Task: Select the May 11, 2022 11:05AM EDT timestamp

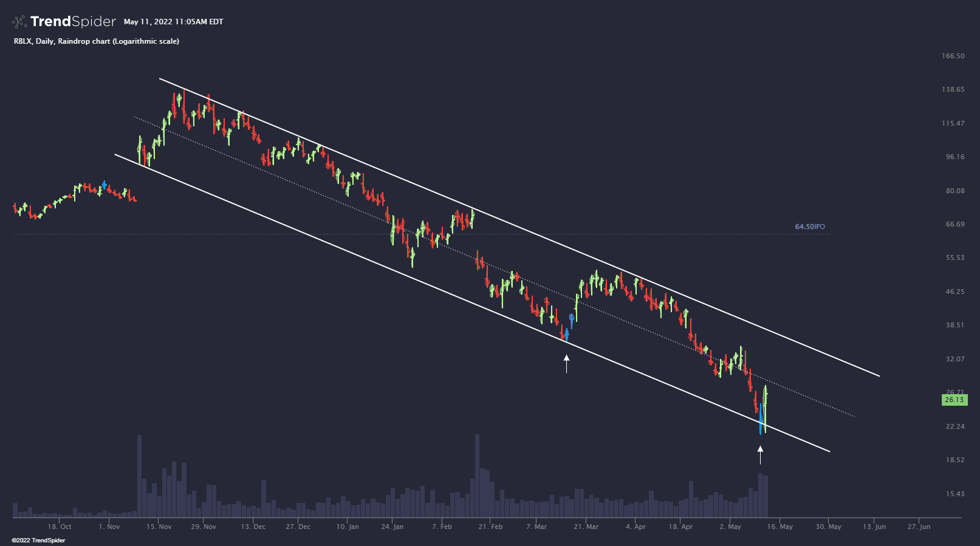Action: 174,22
